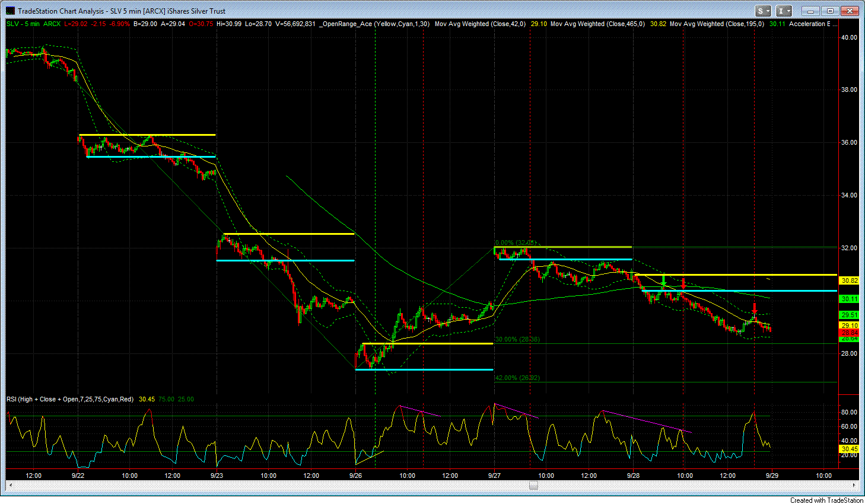The image size is (865, 504).
Task: Click the TradeStation chart window icon
Action: tap(9, 11)
